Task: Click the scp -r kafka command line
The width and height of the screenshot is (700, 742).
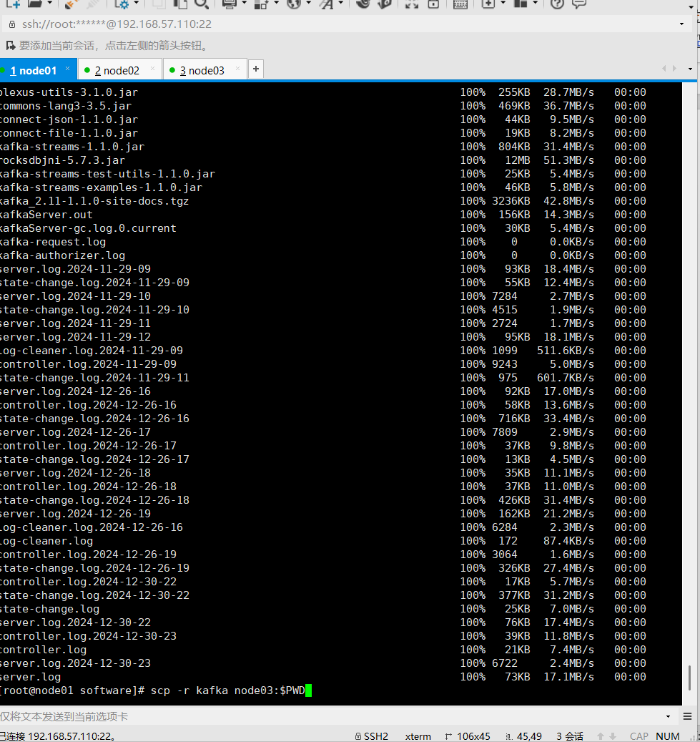Action: coord(155,690)
